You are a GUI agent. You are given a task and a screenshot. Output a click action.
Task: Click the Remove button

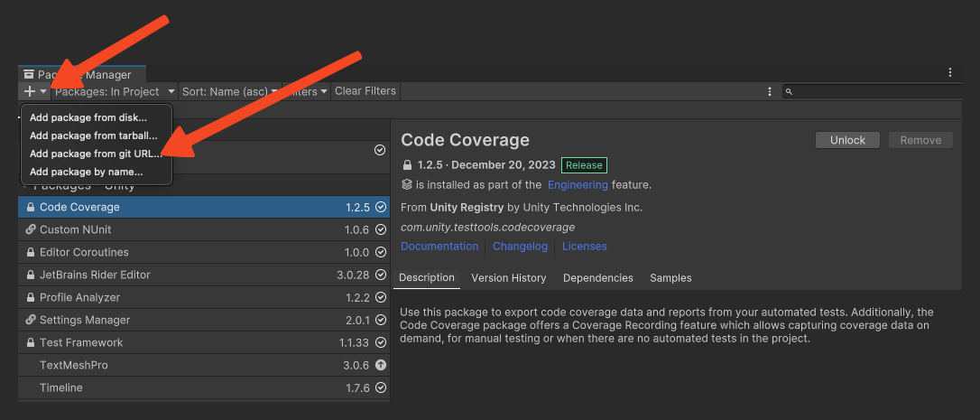pyautogui.click(x=920, y=140)
